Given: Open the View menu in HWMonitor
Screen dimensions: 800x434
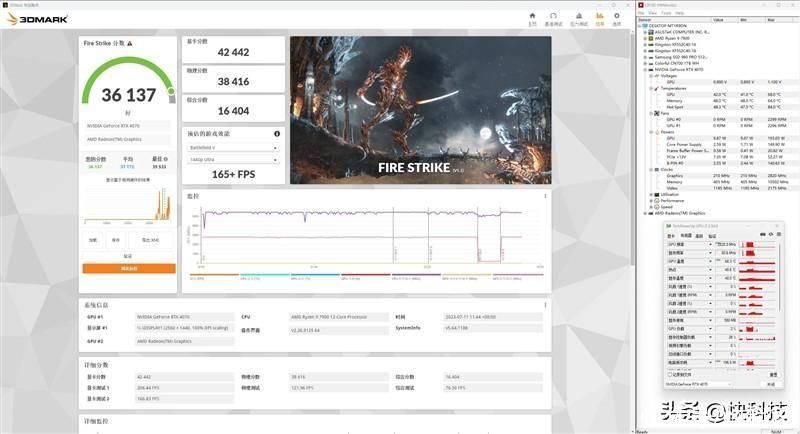Looking at the screenshot, I should point(653,13).
